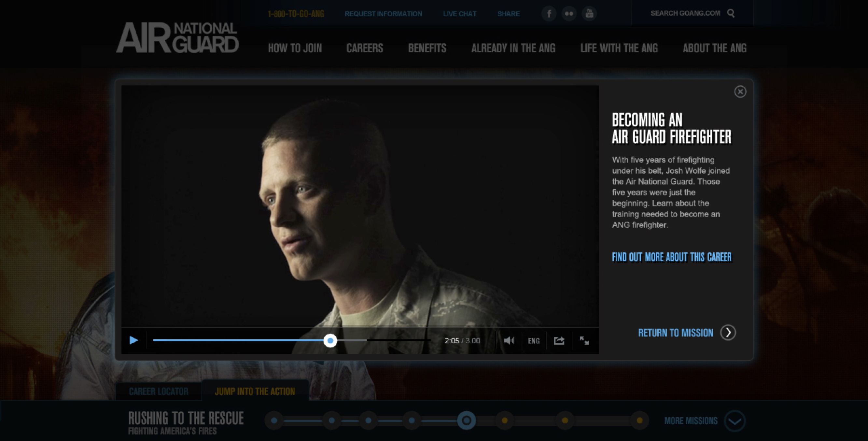Open the Careers menu
The image size is (868, 441).
point(365,48)
